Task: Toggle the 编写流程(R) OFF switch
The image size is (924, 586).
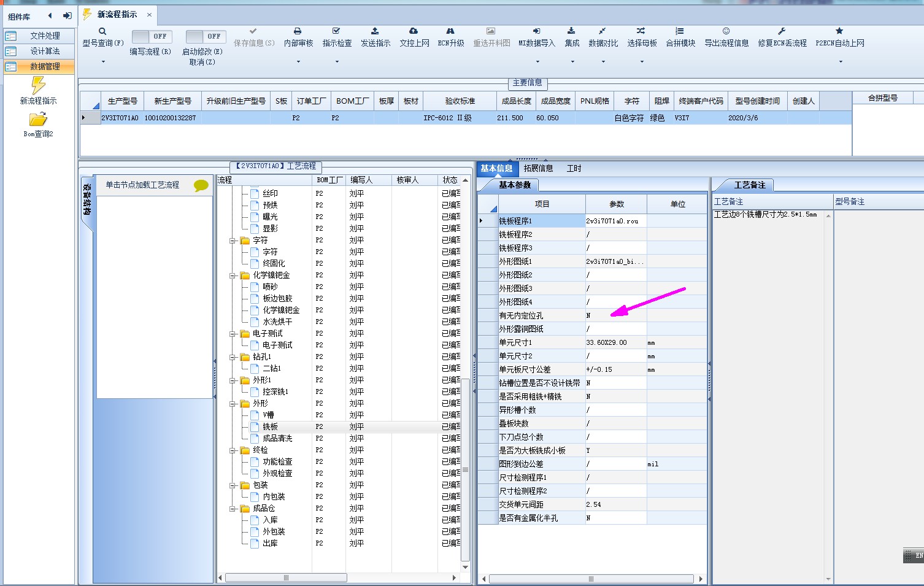Action: [152, 37]
